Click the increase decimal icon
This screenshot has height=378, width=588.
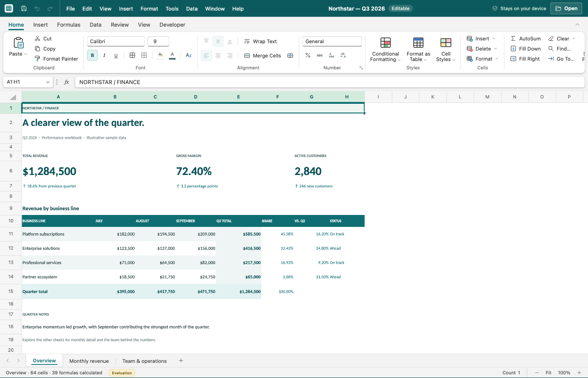[x=331, y=56]
